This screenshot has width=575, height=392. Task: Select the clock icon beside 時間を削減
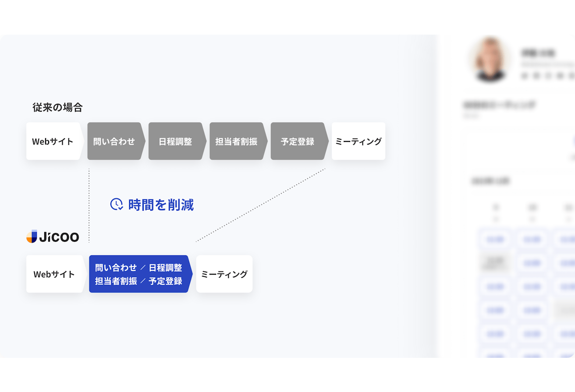(116, 204)
